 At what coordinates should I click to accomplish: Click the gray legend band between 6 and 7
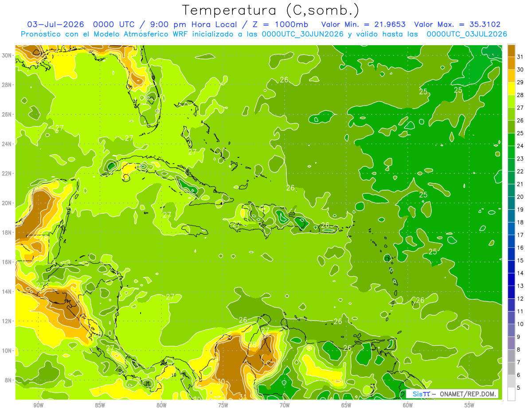[511, 368]
